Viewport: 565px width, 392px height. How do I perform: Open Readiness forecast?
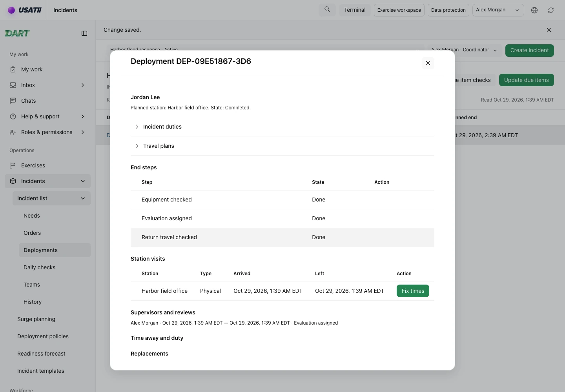pyautogui.click(x=51, y=354)
